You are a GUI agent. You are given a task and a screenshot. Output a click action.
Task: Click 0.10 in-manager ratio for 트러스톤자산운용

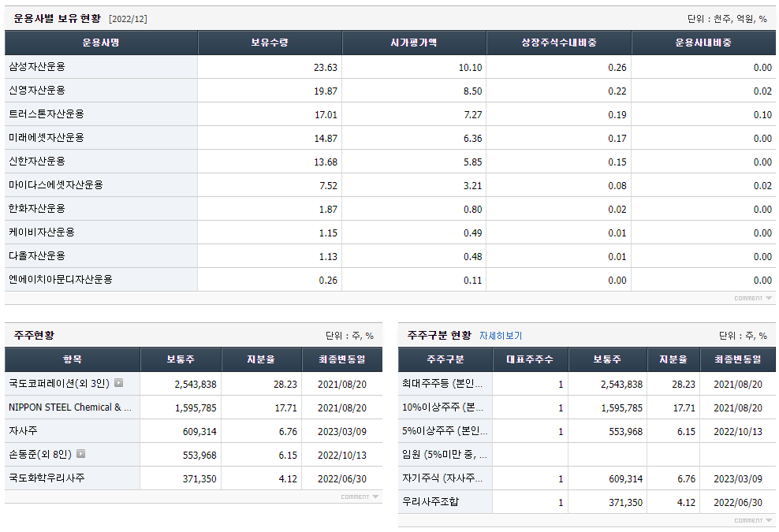[x=762, y=115]
